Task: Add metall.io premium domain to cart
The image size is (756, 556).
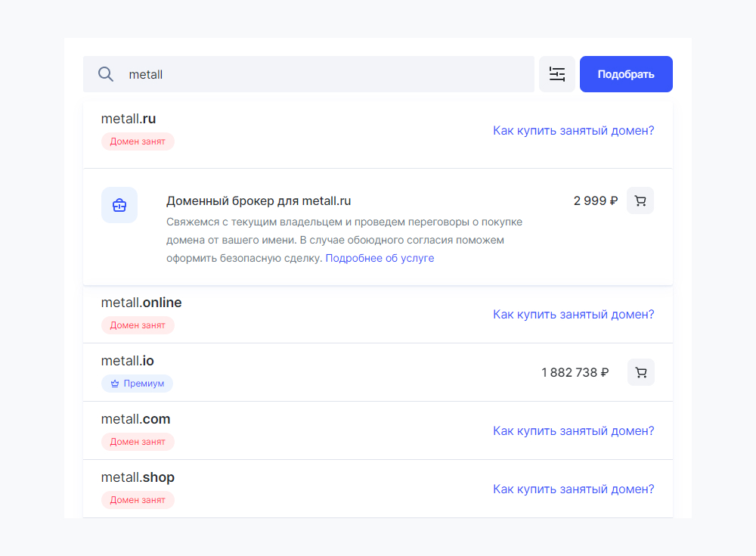Action: [x=641, y=372]
